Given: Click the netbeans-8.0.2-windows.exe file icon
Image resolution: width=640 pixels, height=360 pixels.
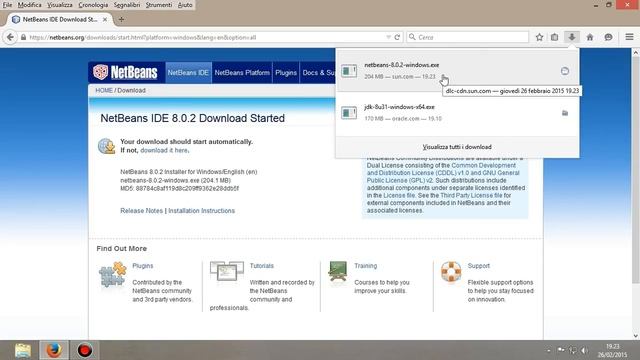Looking at the screenshot, I should point(349,71).
